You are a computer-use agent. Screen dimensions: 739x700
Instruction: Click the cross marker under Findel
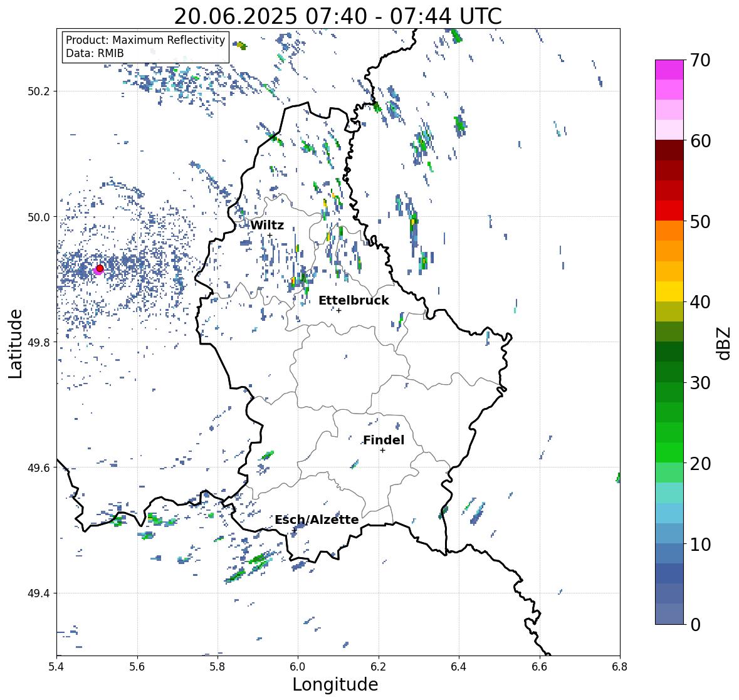coord(383,451)
